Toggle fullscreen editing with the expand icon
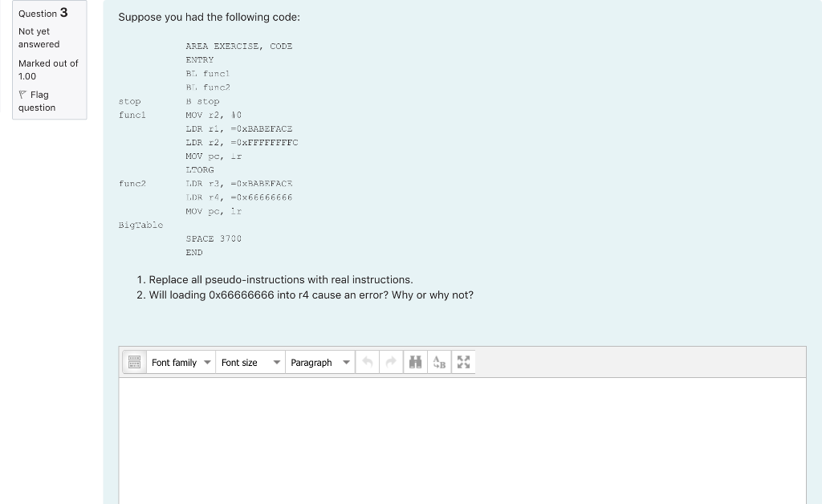Image resolution: width=822 pixels, height=504 pixels. (463, 362)
